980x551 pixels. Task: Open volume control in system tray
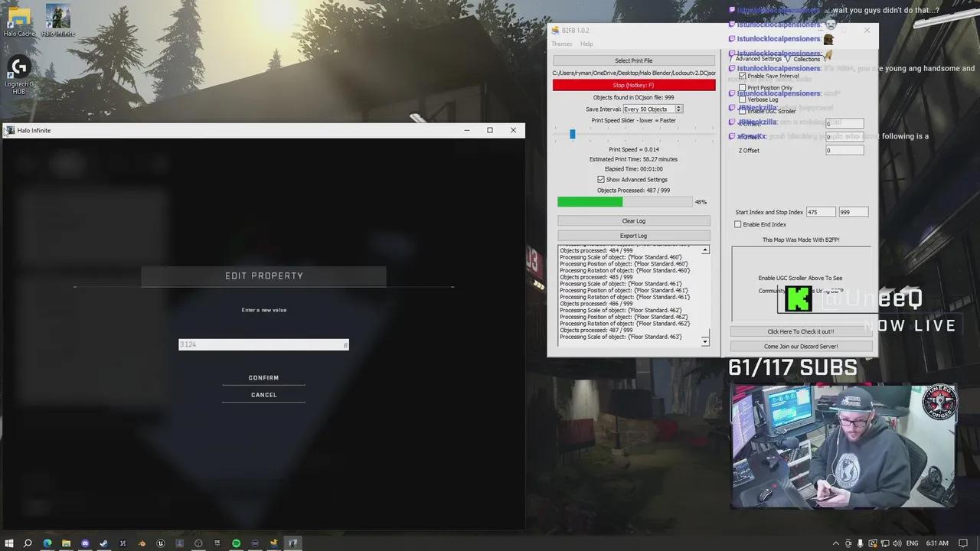(x=897, y=543)
